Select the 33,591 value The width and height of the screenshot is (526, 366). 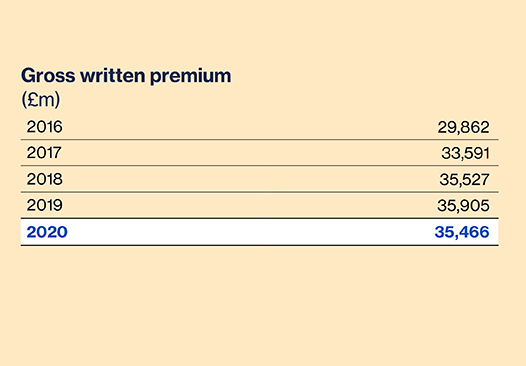pos(465,153)
